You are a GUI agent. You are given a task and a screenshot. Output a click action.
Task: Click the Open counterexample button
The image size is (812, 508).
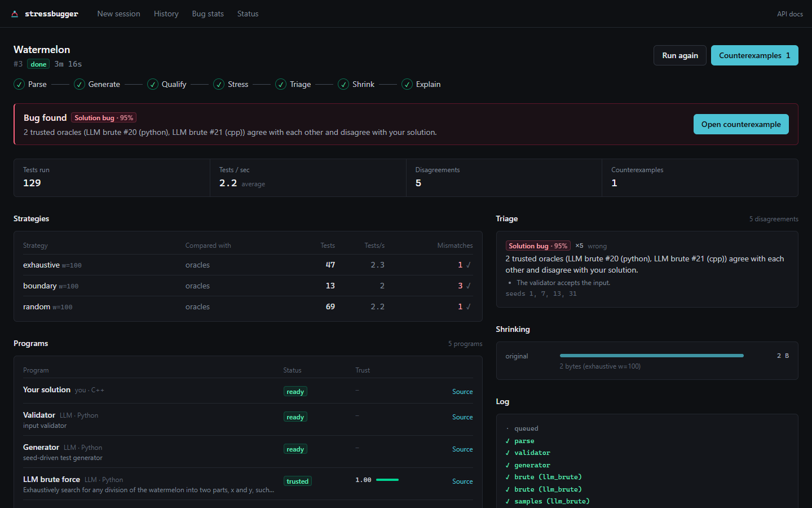pyautogui.click(x=741, y=124)
